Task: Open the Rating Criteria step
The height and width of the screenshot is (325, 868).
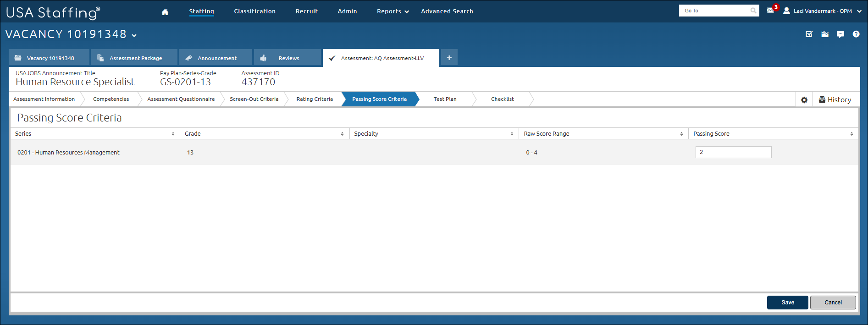Action: (315, 99)
